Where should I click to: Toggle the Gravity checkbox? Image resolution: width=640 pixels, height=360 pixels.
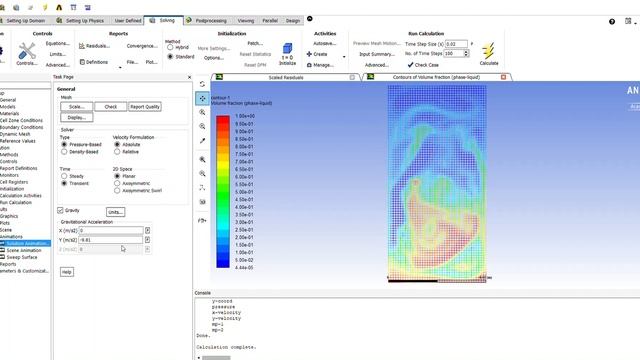coord(60,210)
